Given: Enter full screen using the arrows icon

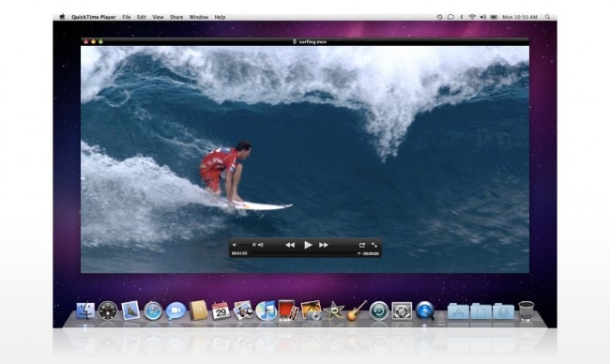Looking at the screenshot, I should click(x=374, y=245).
